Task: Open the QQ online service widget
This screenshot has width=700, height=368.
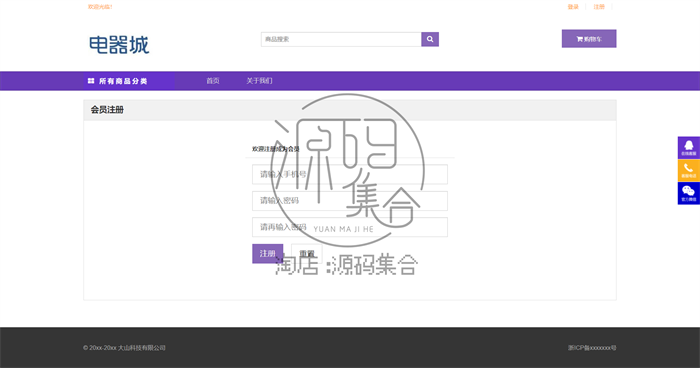Action: [x=689, y=147]
